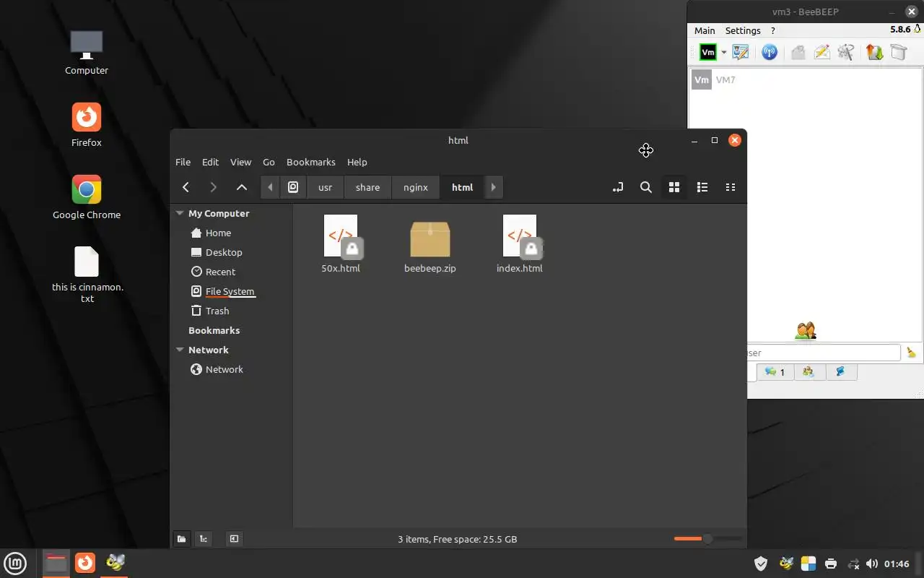The image size is (924, 578).
Task: Select Firefox desktop shortcut
Action: tap(87, 125)
